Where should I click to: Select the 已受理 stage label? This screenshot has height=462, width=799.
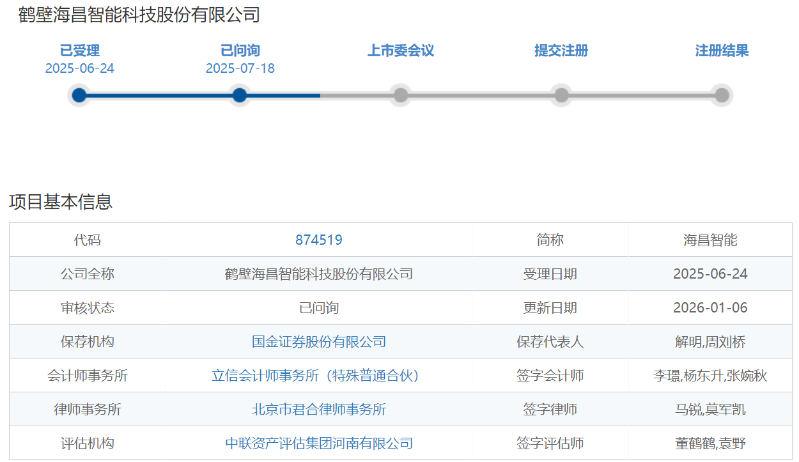79,50
